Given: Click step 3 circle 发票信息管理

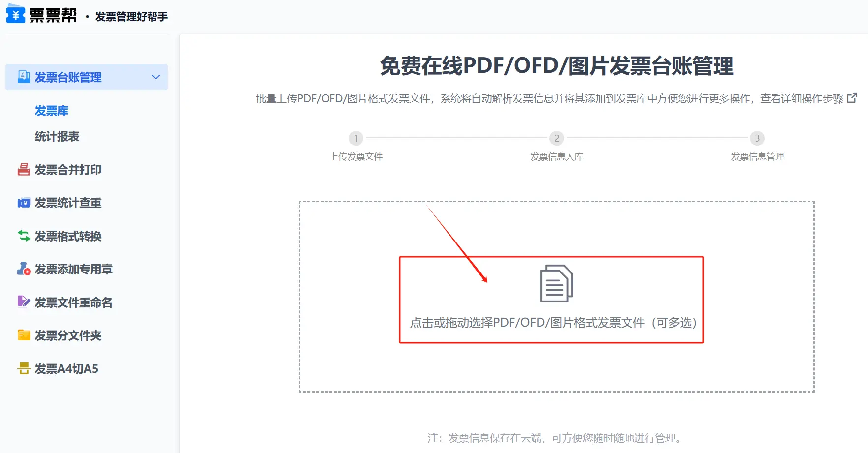Looking at the screenshot, I should point(757,138).
